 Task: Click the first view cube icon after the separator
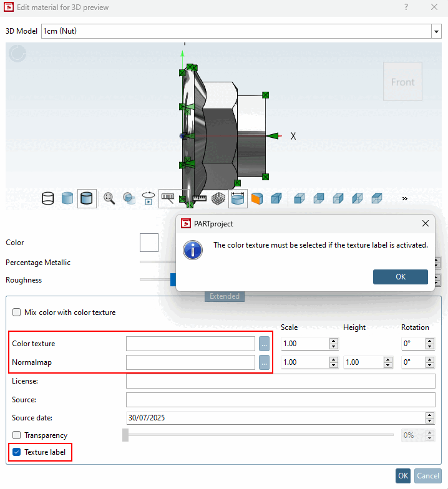click(x=299, y=198)
